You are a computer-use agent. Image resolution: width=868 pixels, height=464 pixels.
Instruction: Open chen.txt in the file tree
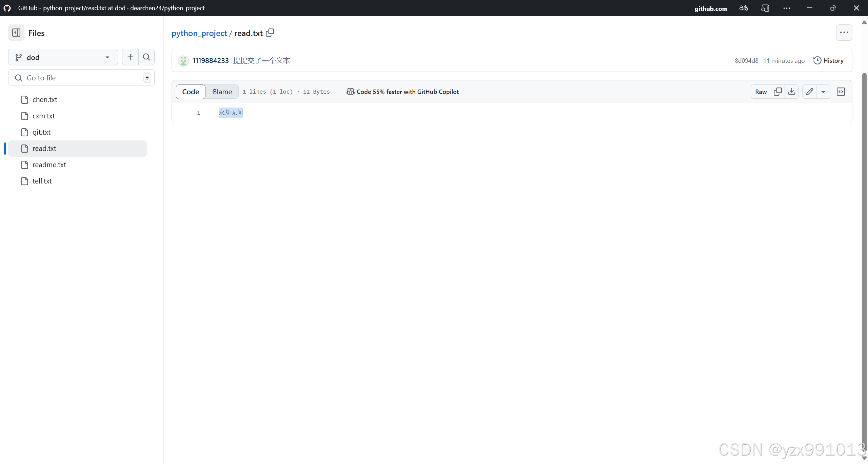pos(45,99)
